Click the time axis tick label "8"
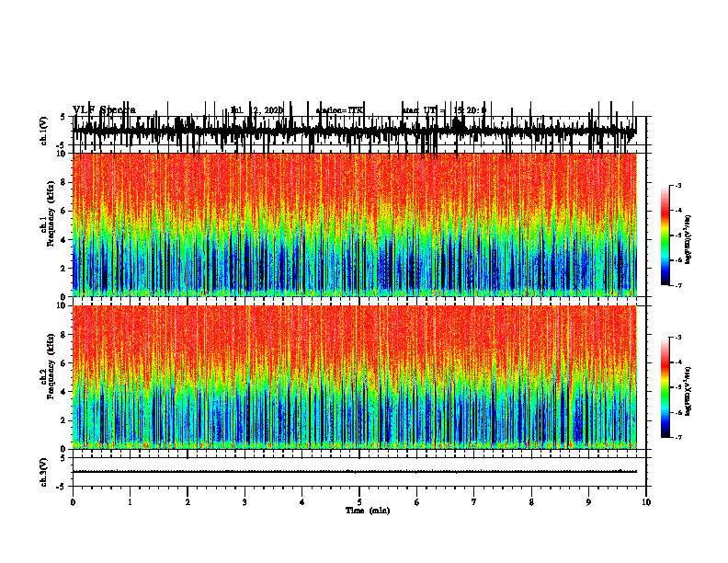 coord(531,502)
